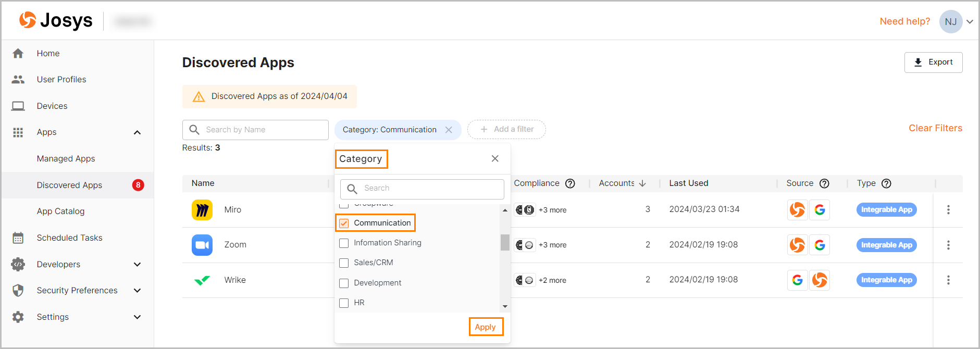Click the Scheduled Tasks calendar icon
This screenshot has width=980, height=349.
pyautogui.click(x=18, y=238)
